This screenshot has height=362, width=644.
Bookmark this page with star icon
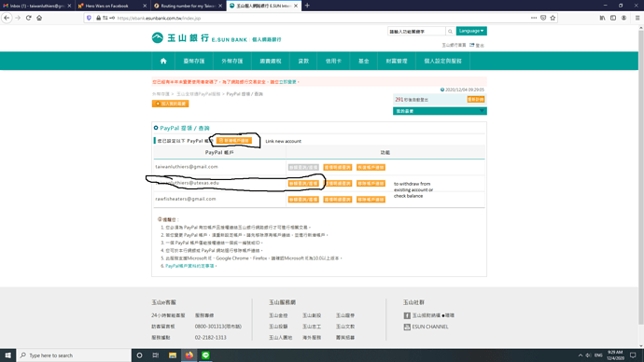tap(553, 18)
